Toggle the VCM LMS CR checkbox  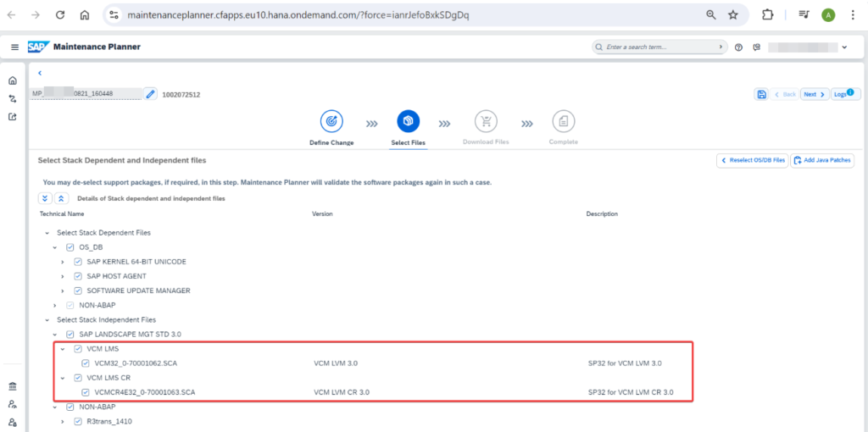78,378
